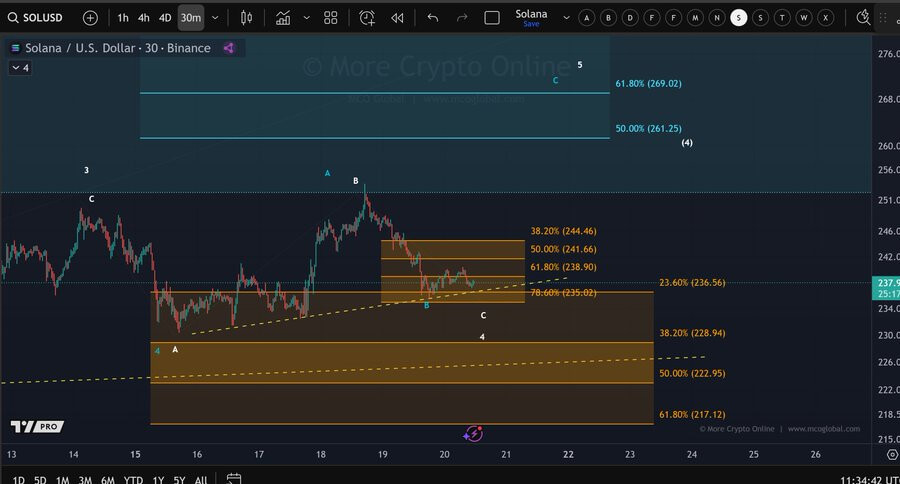
Task: Open the SOLUSD symbol search
Action: 35,18
